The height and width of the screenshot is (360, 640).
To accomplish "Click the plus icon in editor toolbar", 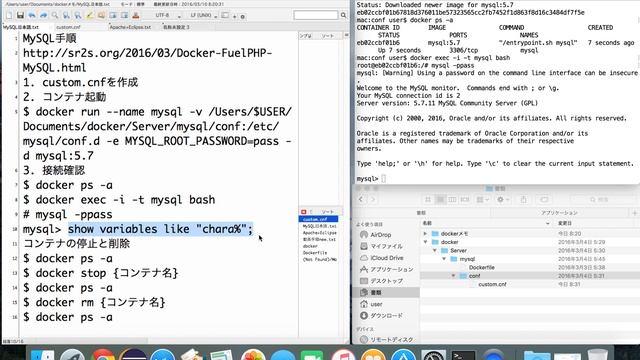I will 235,17.
